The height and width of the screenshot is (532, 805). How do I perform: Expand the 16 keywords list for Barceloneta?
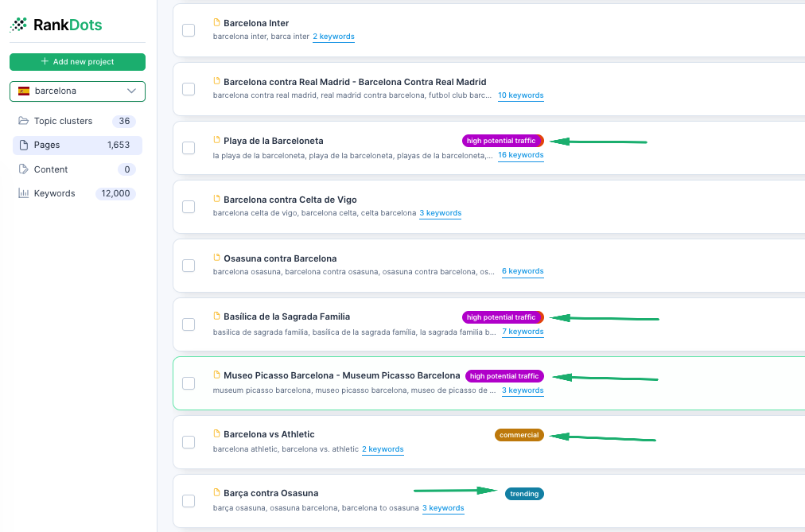coord(520,155)
